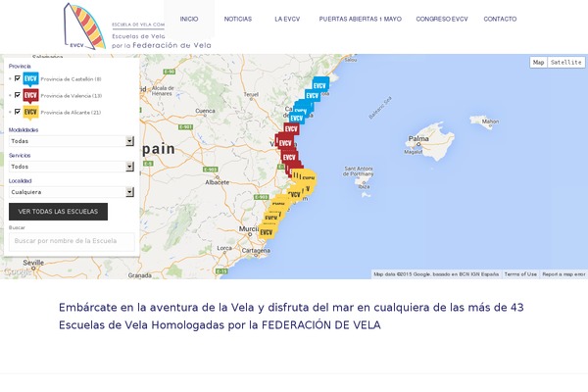Click Cartagena city label on map

pyautogui.click(x=256, y=251)
